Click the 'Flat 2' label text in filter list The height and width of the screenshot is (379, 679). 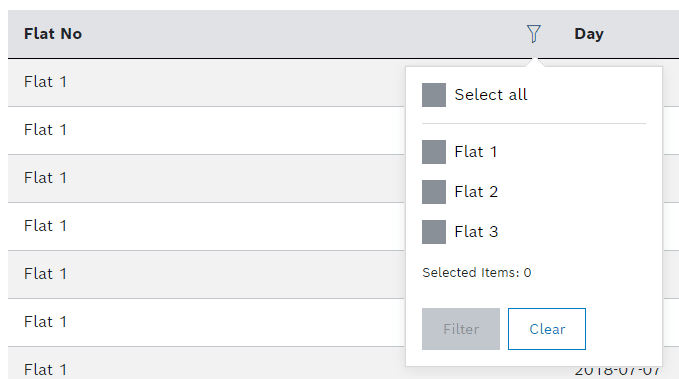coord(476,192)
